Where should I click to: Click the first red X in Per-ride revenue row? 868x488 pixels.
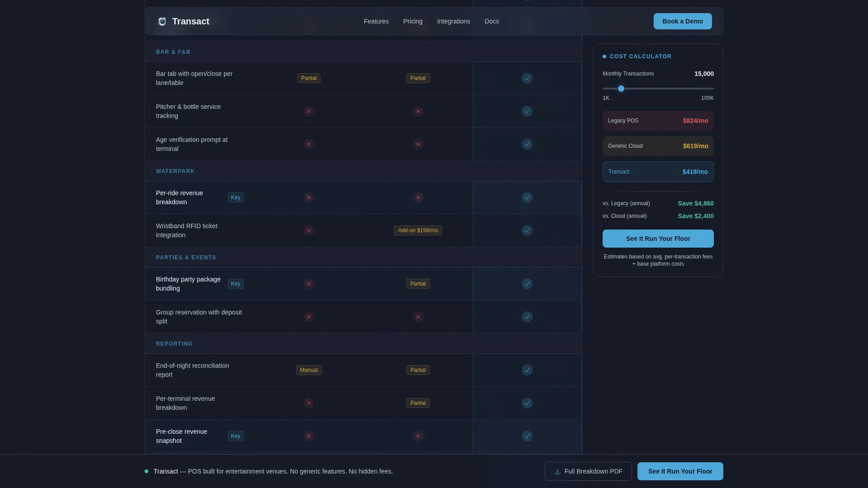309,197
